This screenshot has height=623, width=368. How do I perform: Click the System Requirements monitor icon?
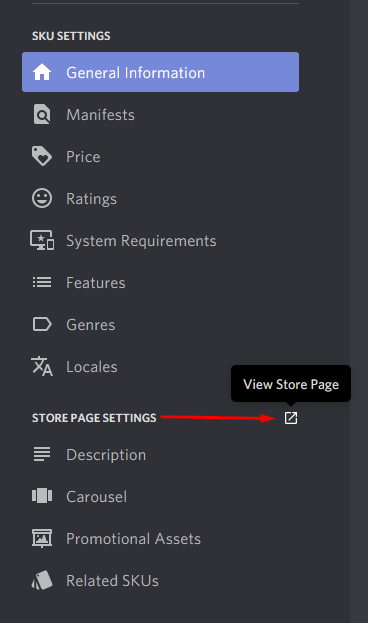[x=42, y=240]
